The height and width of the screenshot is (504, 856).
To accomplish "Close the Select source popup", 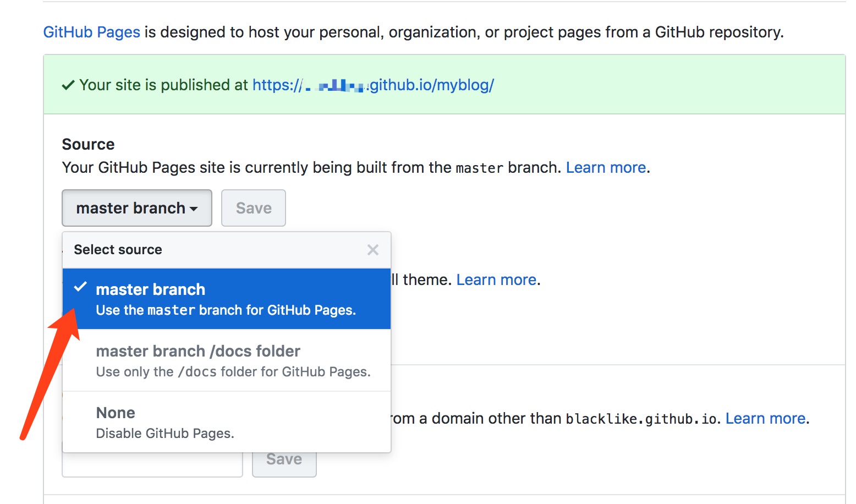I will pos(372,250).
